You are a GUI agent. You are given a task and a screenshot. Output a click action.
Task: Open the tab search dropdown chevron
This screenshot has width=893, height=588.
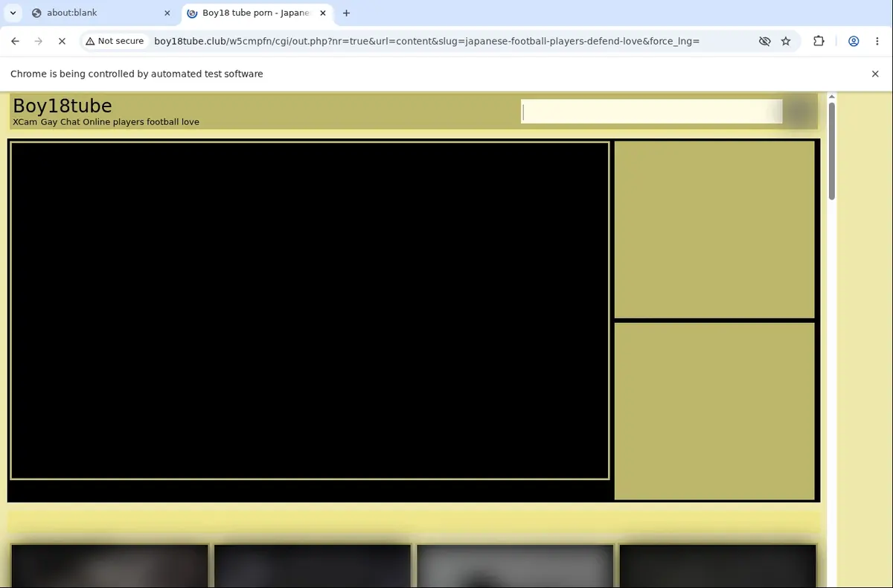[x=13, y=13]
